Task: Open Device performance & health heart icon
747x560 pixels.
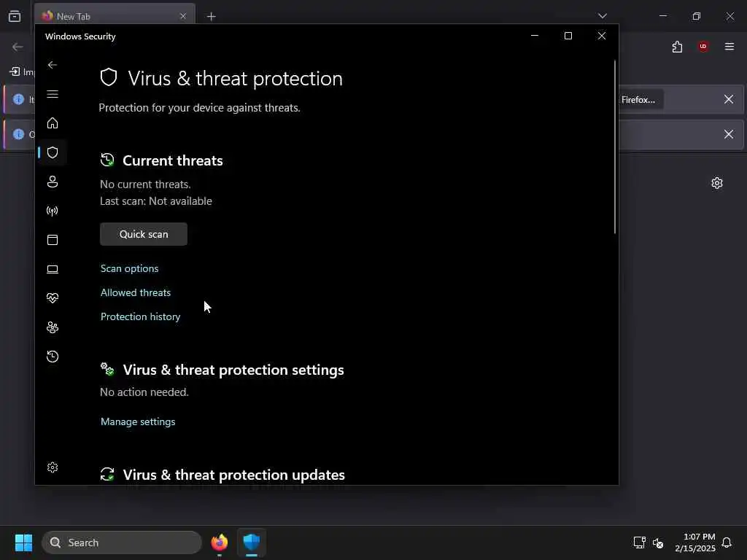Action: point(53,298)
